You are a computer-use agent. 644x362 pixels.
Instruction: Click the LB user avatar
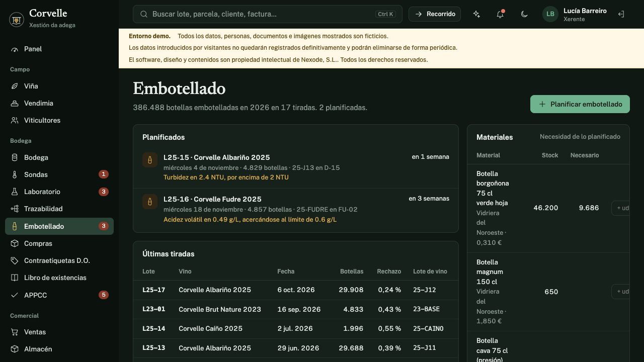click(550, 14)
